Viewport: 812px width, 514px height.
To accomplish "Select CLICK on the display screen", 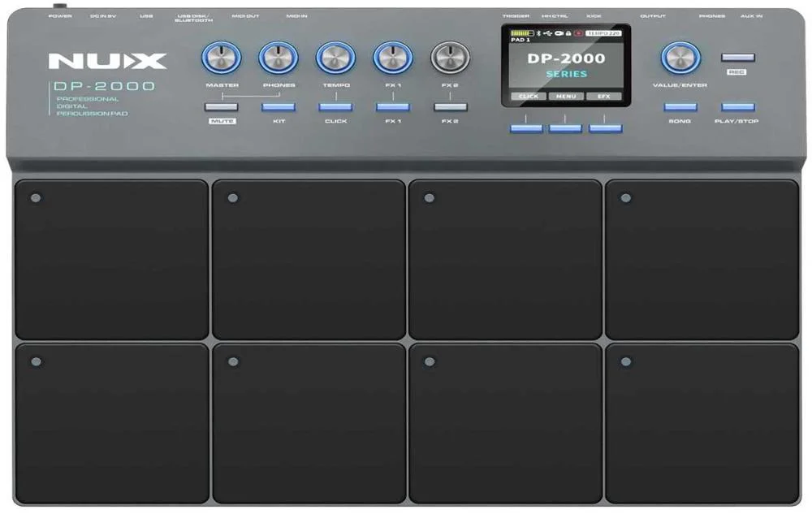I will (x=529, y=97).
